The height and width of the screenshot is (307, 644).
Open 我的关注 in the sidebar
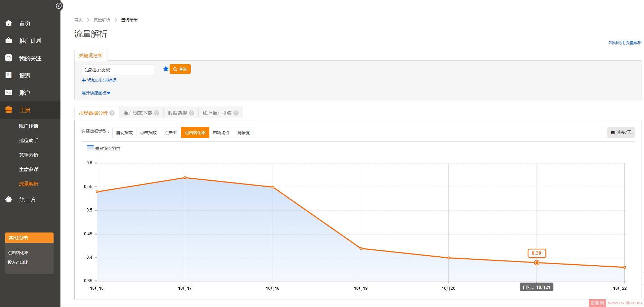pos(30,58)
